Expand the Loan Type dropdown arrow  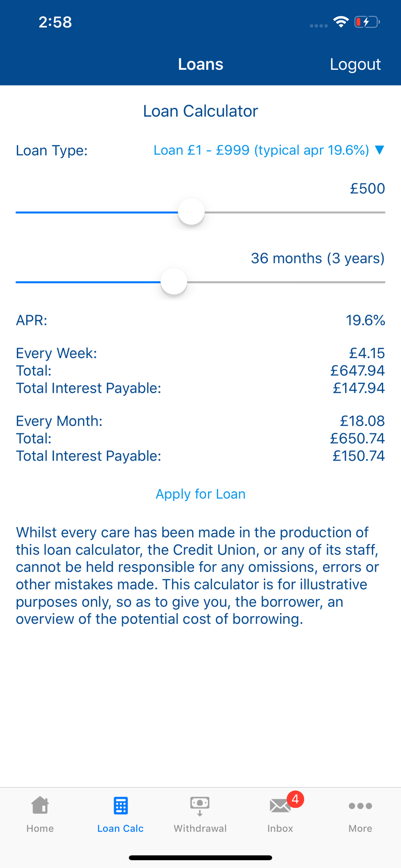[380, 150]
